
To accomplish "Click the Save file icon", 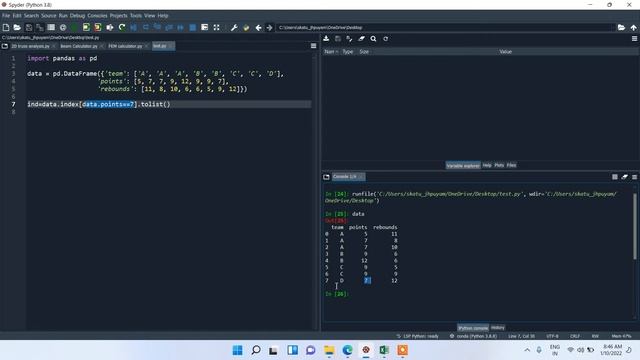I will 29,27.
